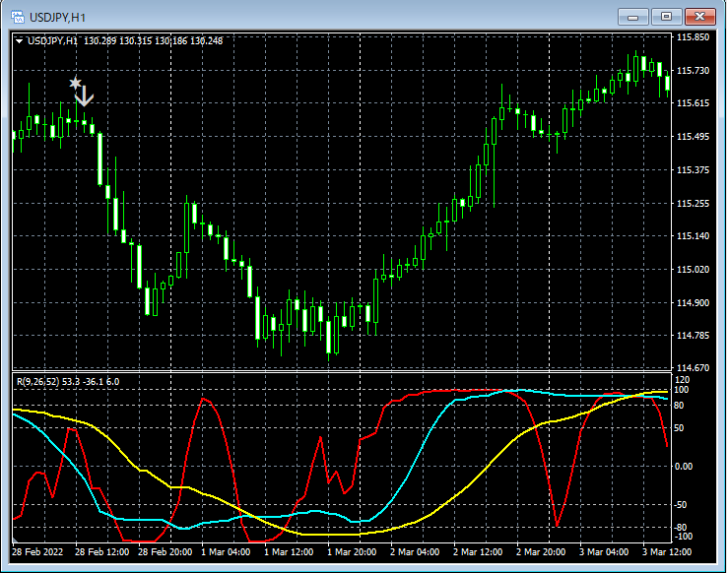Click the 1 Mar 04:00 time label
Screen dimensions: 728x573
coord(226,552)
